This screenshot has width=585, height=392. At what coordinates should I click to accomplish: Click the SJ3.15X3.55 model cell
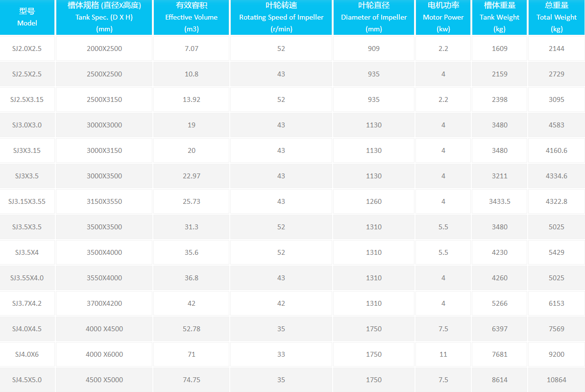point(27,201)
